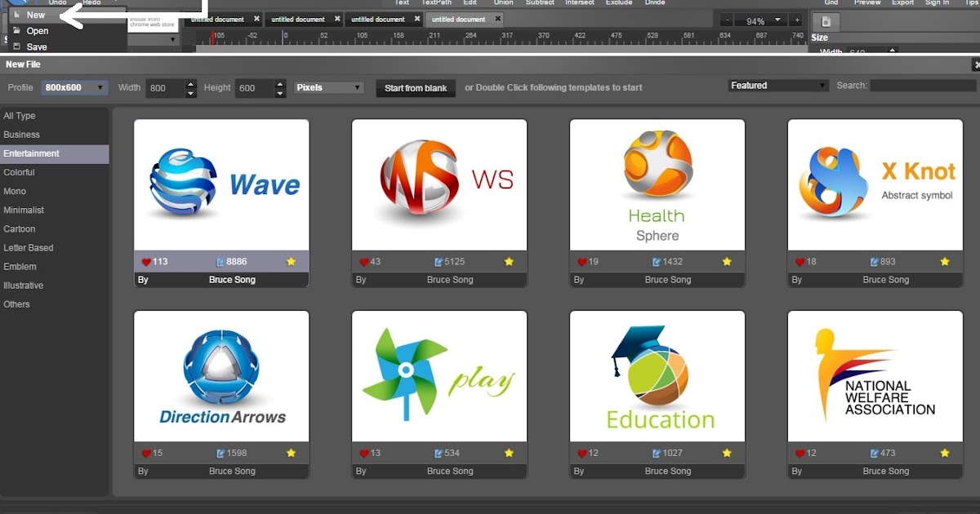Viewport: 980px width, 514px height.
Task: Click the heart icon under WS template
Action: click(x=364, y=262)
